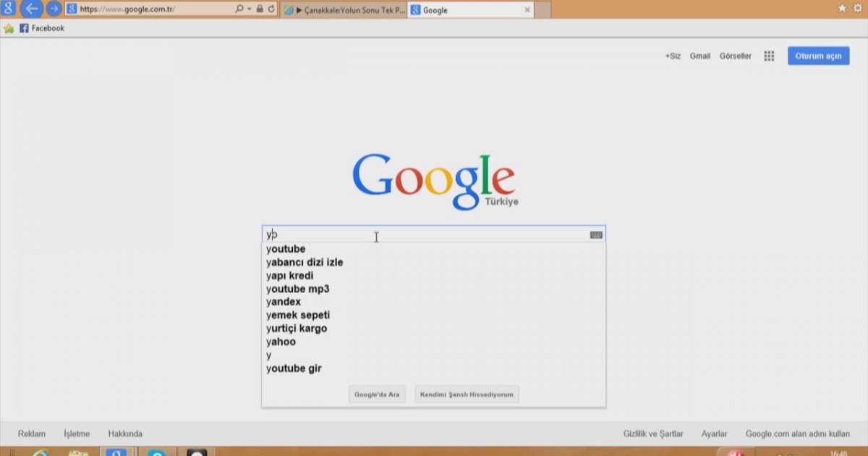
Task: Open the Ayarlar footer link
Action: pyautogui.click(x=714, y=434)
